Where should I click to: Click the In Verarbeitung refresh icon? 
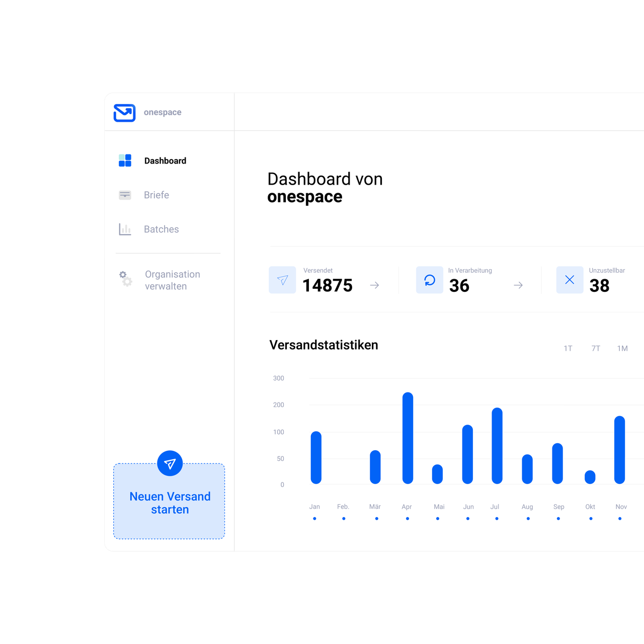(429, 280)
